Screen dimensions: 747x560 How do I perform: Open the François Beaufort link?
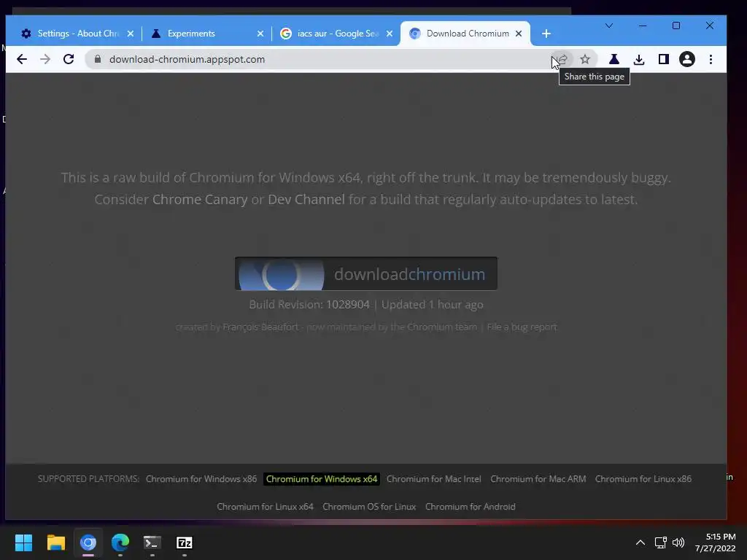260,327
